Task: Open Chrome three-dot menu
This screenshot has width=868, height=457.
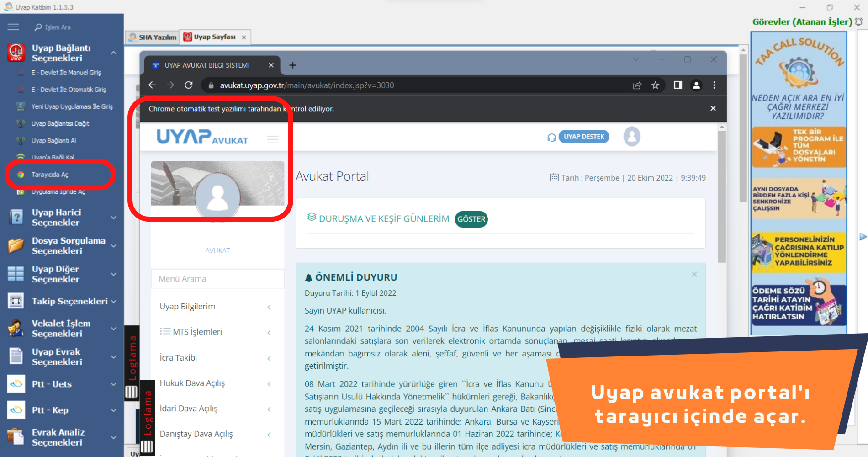Action: click(714, 85)
